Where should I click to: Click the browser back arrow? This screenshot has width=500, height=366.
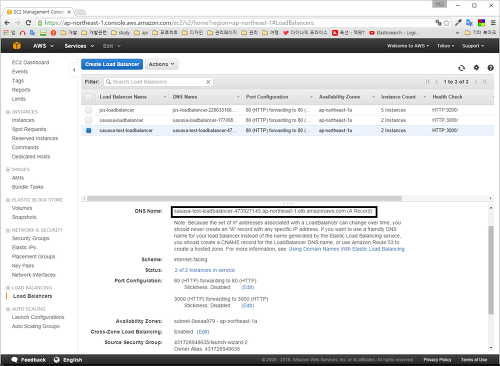coord(7,23)
